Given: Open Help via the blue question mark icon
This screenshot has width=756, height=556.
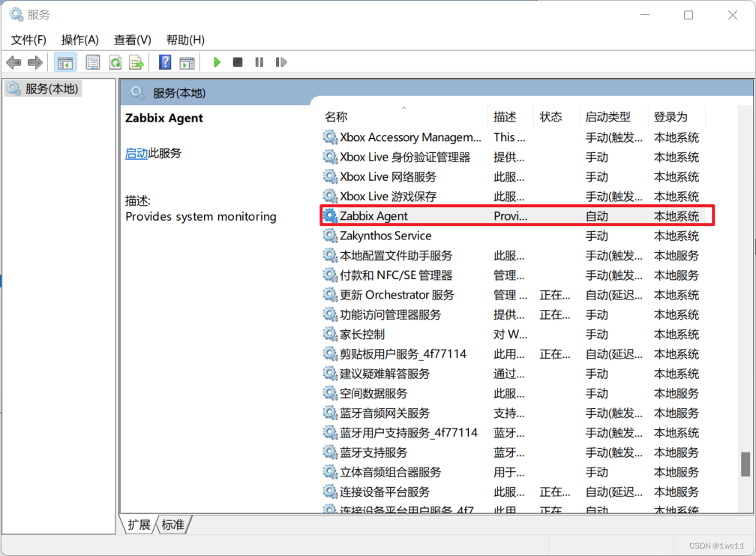Looking at the screenshot, I should click(x=165, y=62).
